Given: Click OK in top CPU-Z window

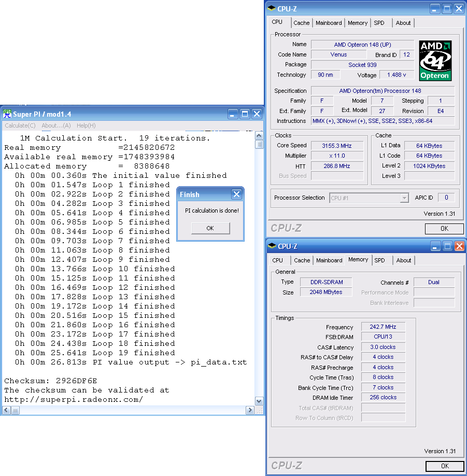Looking at the screenshot, I should pyautogui.click(x=444, y=229).
